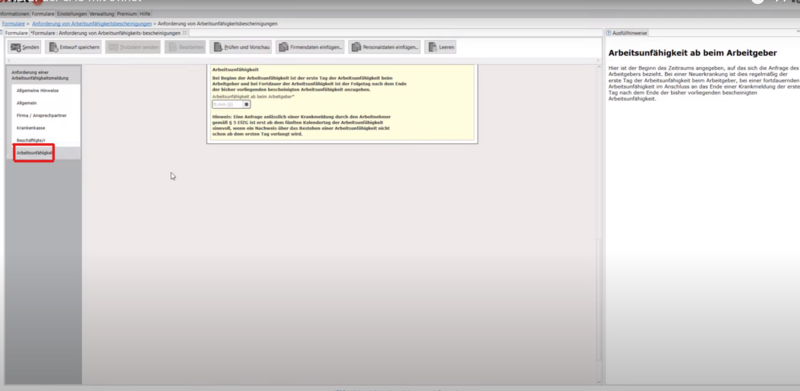This screenshot has width=800, height=391.
Task: Open the Beschäftigte/r section
Action: [31, 140]
